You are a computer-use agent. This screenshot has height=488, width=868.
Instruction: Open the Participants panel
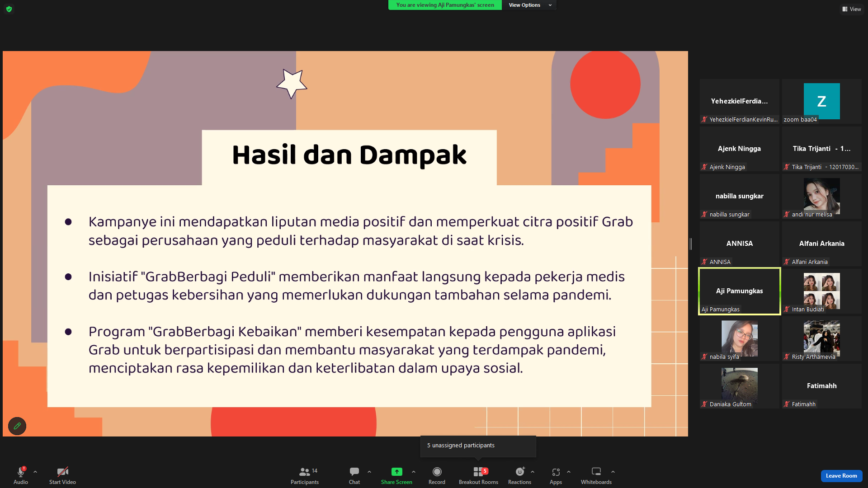[x=305, y=475]
